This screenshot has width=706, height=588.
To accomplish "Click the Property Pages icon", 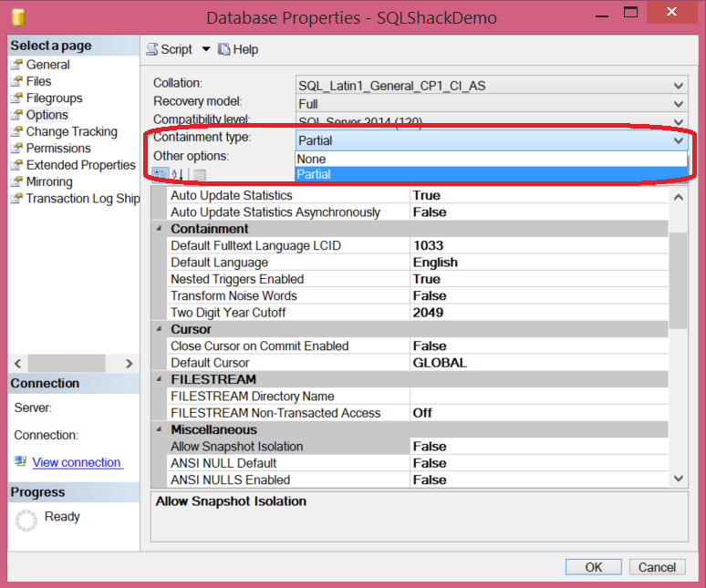I will 200,174.
